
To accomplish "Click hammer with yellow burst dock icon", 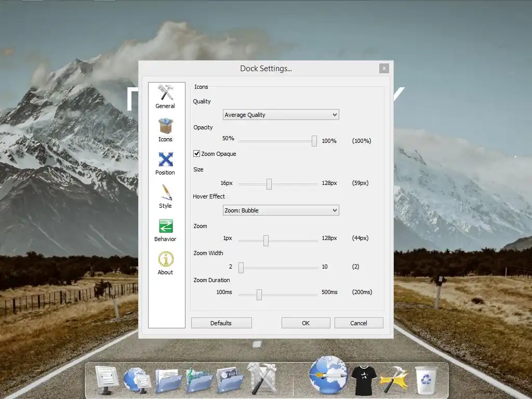I will tap(394, 379).
